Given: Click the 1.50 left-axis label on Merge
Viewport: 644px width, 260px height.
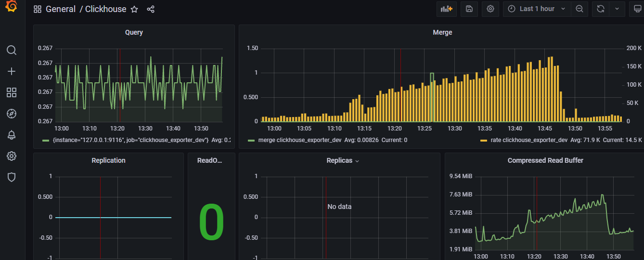Looking at the screenshot, I should tap(252, 48).
